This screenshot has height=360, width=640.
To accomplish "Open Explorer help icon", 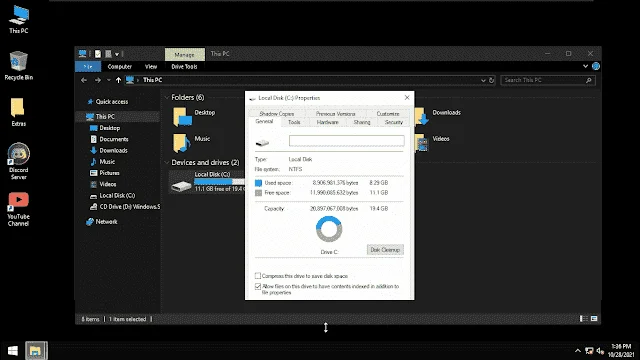I will (x=596, y=66).
